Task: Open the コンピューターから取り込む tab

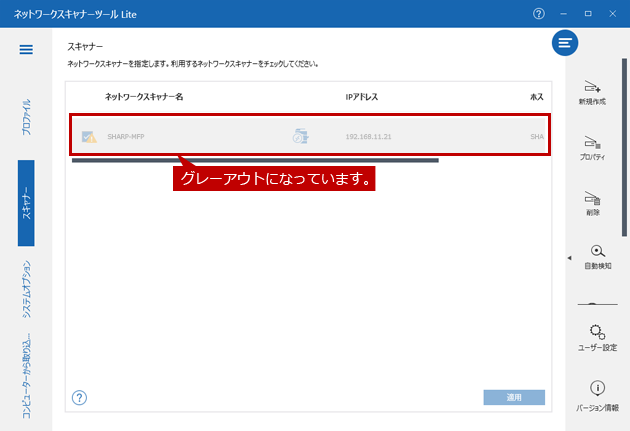Action: 26,376
